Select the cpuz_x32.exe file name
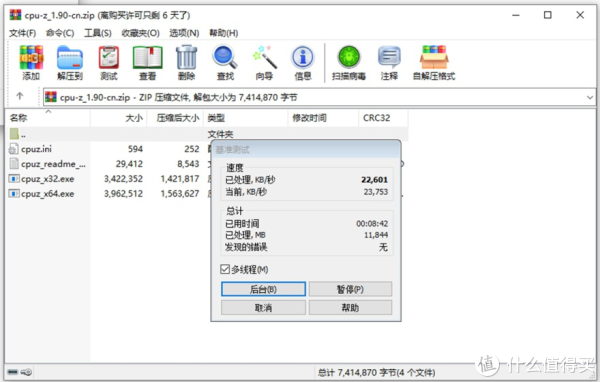This screenshot has width=600, height=382. tap(48, 179)
